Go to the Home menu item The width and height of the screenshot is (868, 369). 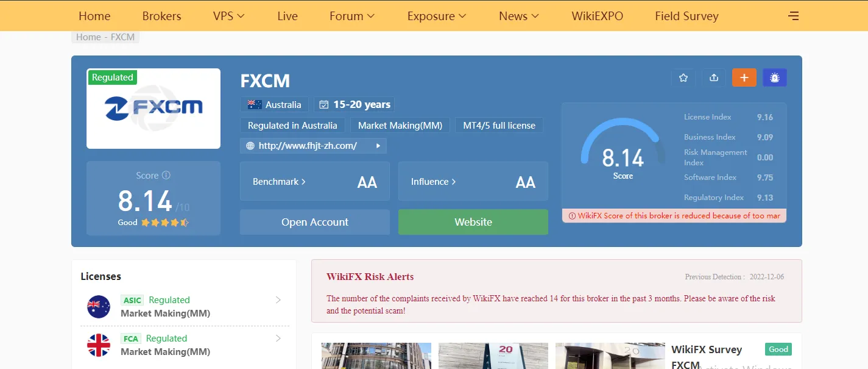pyautogui.click(x=94, y=16)
